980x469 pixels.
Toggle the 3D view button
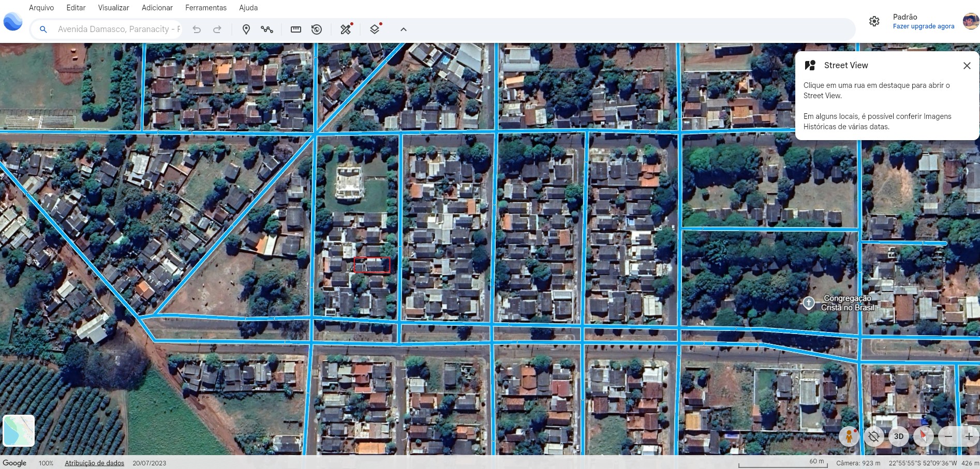pyautogui.click(x=899, y=436)
